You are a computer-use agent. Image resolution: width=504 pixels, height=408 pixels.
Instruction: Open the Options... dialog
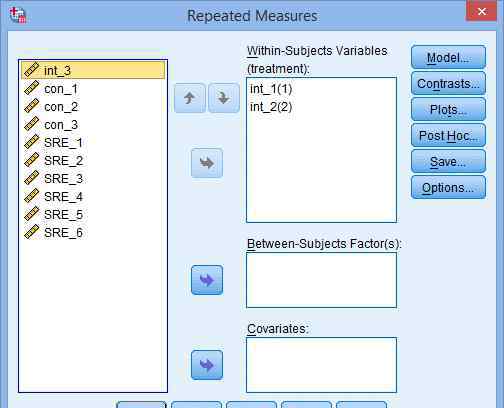(448, 187)
